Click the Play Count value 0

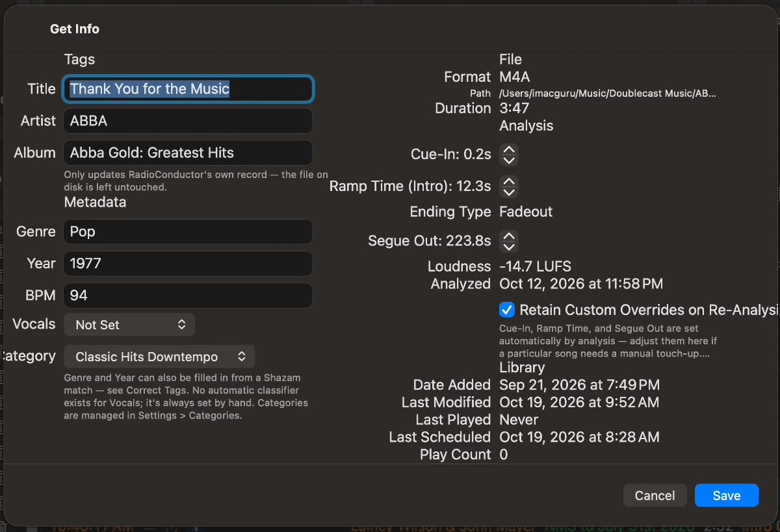pyautogui.click(x=504, y=455)
